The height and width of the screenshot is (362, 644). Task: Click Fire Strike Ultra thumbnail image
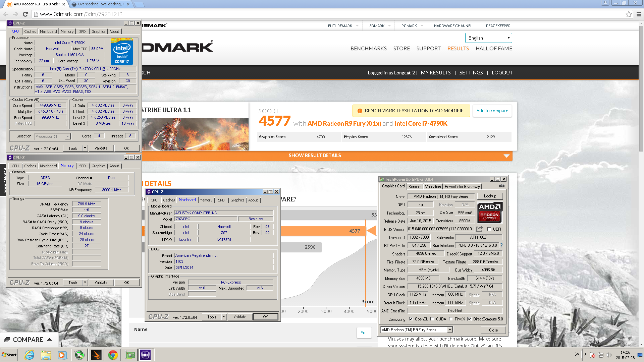pyautogui.click(x=195, y=134)
